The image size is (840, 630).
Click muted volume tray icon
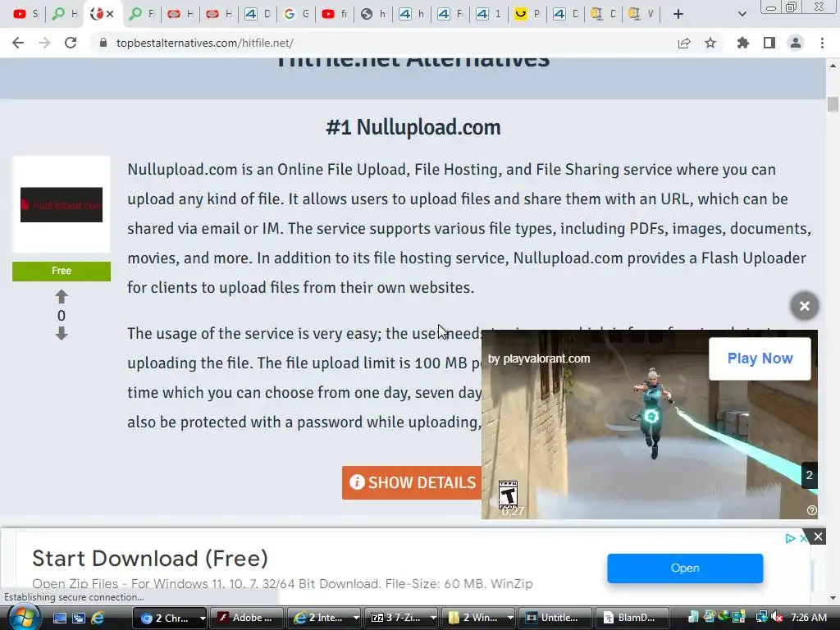coord(776,618)
